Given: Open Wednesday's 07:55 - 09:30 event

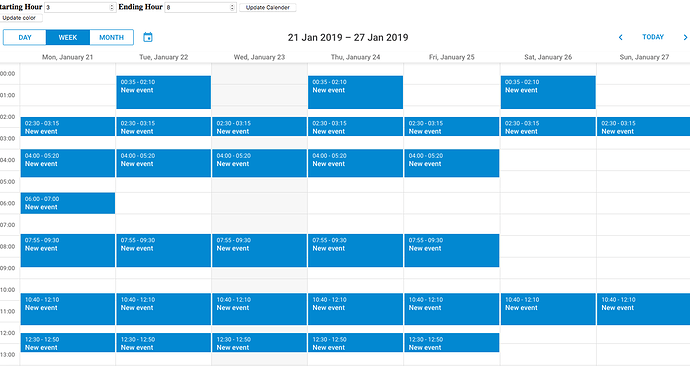Looking at the screenshot, I should coord(259,250).
